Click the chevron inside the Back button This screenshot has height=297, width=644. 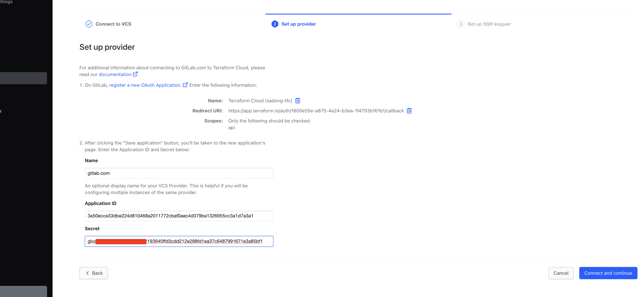pyautogui.click(x=87, y=273)
